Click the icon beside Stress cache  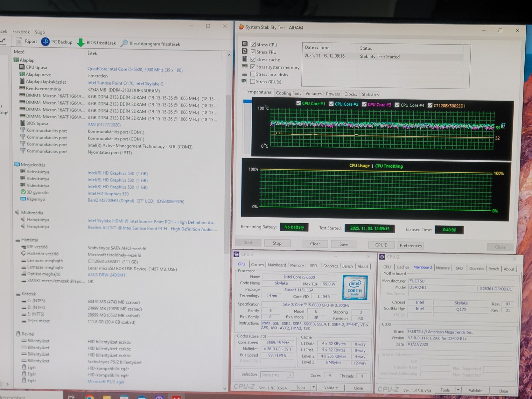(245, 59)
